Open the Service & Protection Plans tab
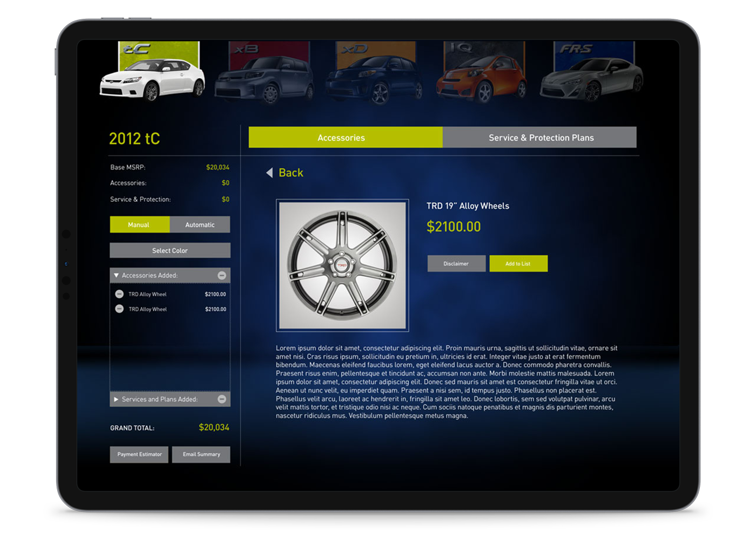The image size is (756, 539). pyautogui.click(x=539, y=138)
